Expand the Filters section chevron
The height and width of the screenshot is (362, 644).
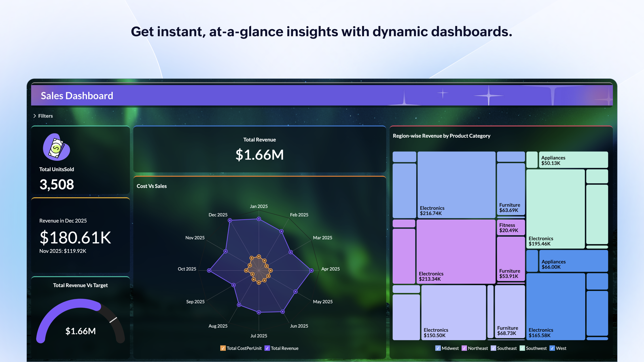coord(35,116)
